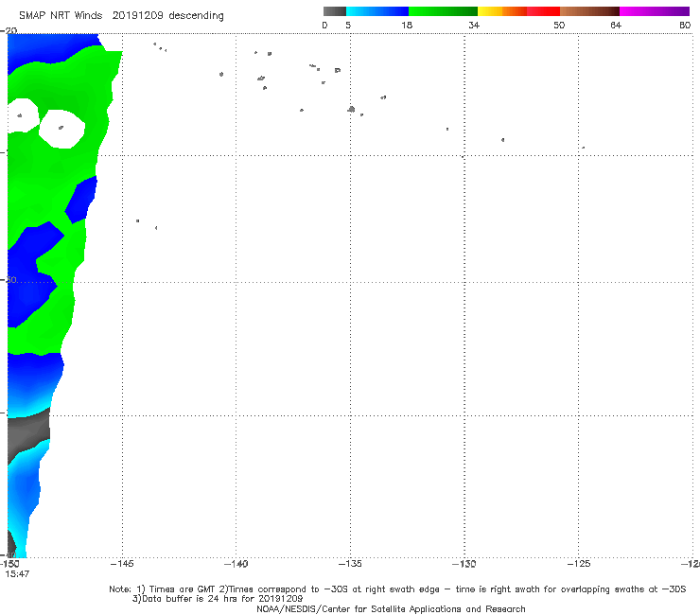Click the color bar label 50

[559, 25]
